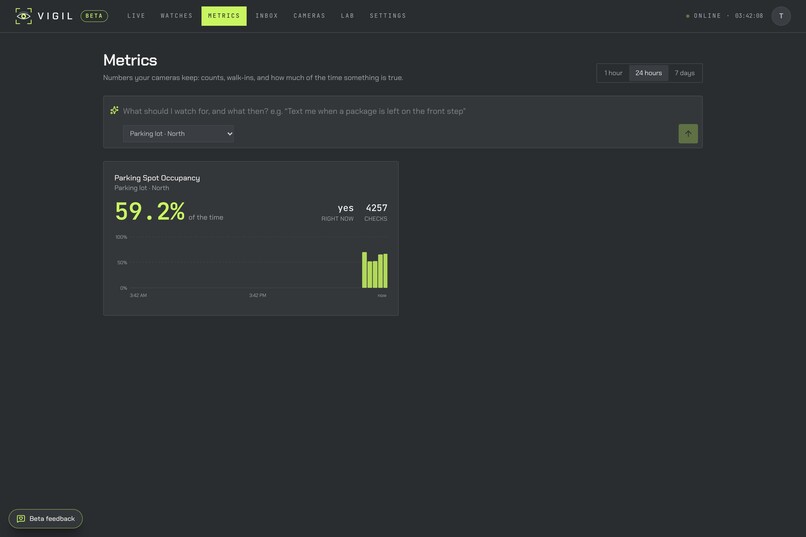Click the Online status indicator
806x537 pixels.
pyautogui.click(x=703, y=16)
